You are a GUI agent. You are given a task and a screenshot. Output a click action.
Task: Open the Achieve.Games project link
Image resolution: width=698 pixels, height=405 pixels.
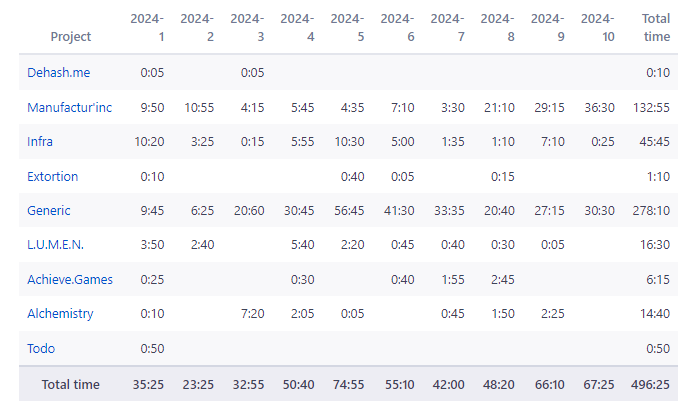[x=70, y=279]
